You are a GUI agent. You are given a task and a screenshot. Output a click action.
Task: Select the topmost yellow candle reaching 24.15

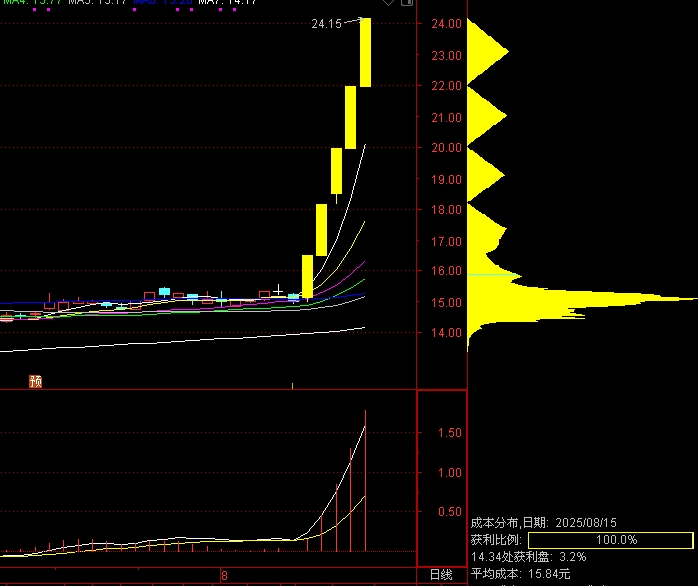point(365,53)
